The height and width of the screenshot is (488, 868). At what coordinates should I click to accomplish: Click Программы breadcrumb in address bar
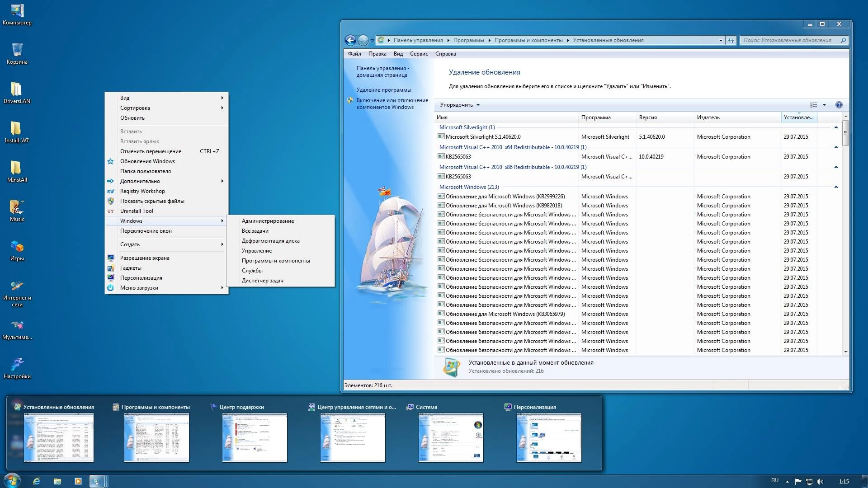(x=468, y=40)
